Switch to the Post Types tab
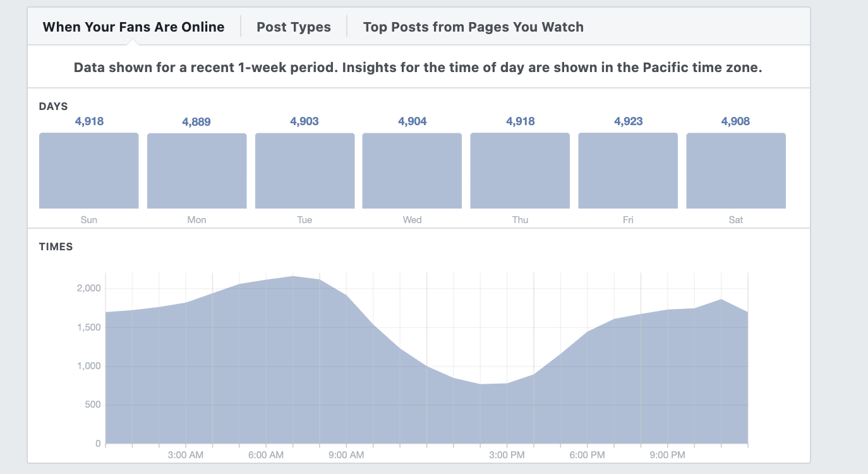The height and width of the screenshot is (474, 868). [294, 27]
